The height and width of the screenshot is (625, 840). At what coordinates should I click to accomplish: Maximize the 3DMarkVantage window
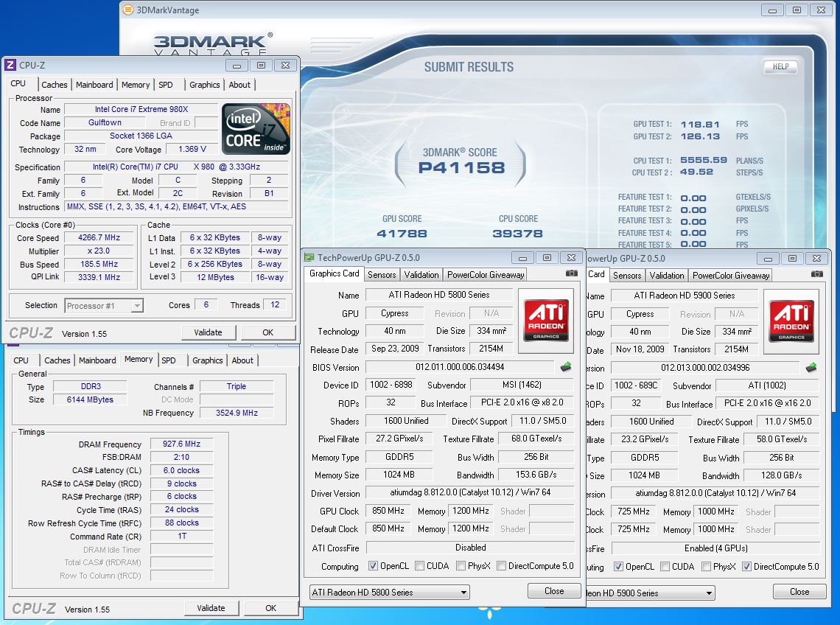pos(797,10)
